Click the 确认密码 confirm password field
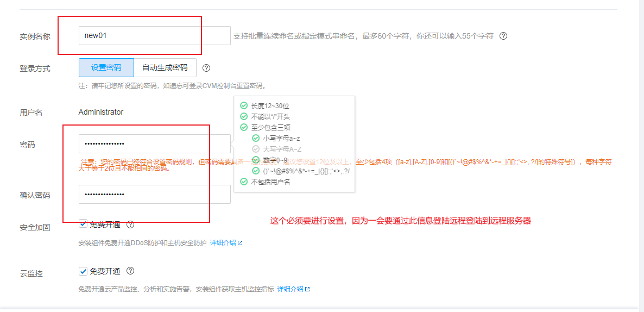Viewport: 644px width, 312px height. 154,195
